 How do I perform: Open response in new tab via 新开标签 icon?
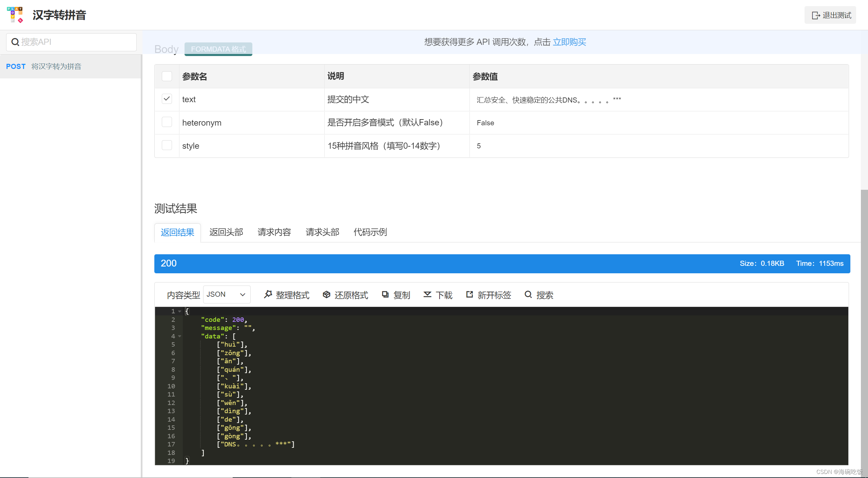click(x=469, y=295)
